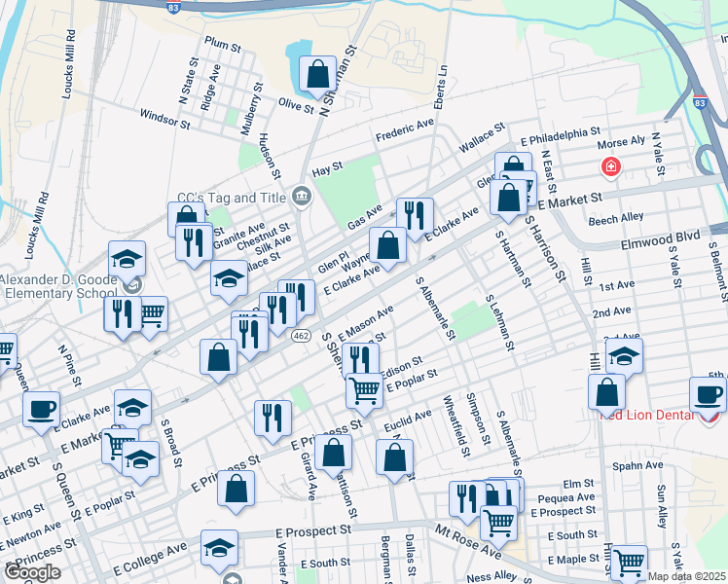
Task: Click the I-83 shield at top of map
Action: 173,7
